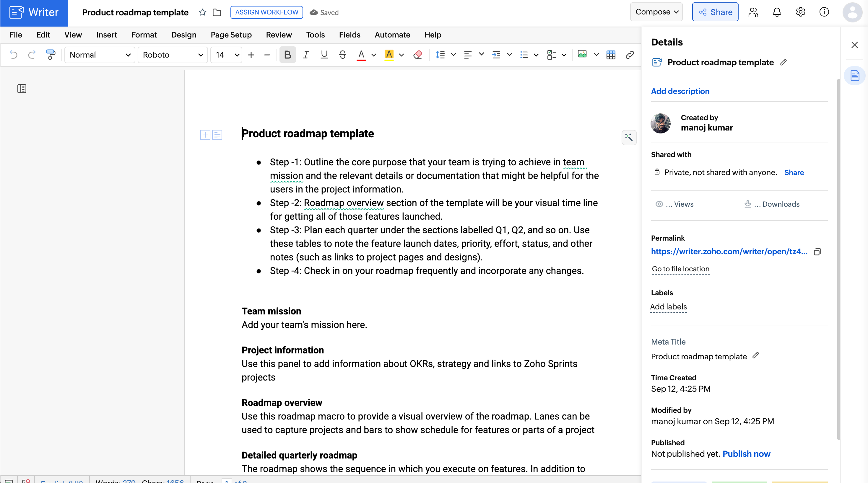Open the document outline pane icon
The image size is (868, 483).
point(22,89)
